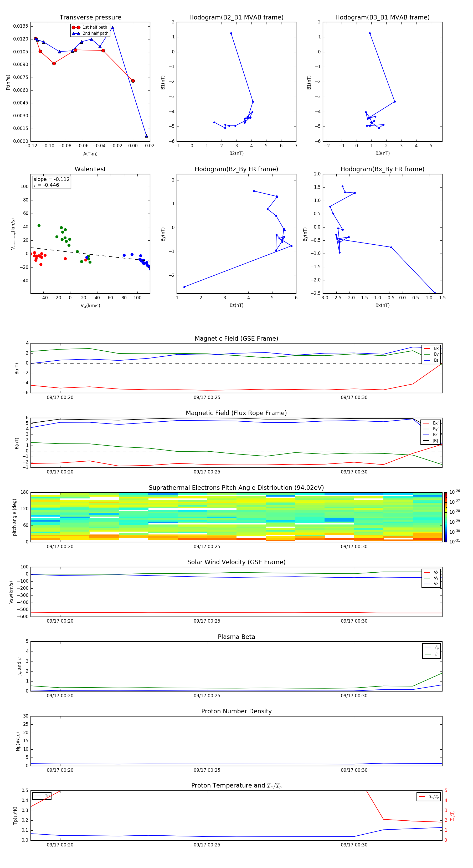Click the "pitch angle (deg)" axis label
473x868 pixels.
coord(14,517)
